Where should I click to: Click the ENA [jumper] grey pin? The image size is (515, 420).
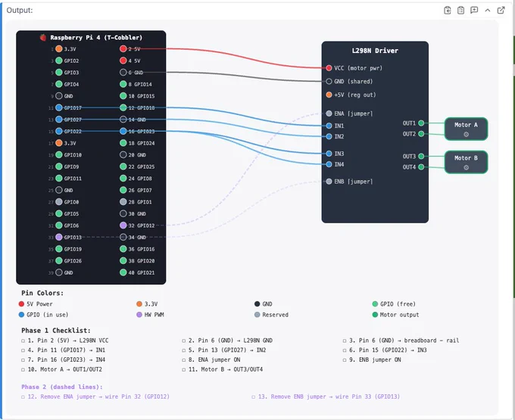click(329, 114)
